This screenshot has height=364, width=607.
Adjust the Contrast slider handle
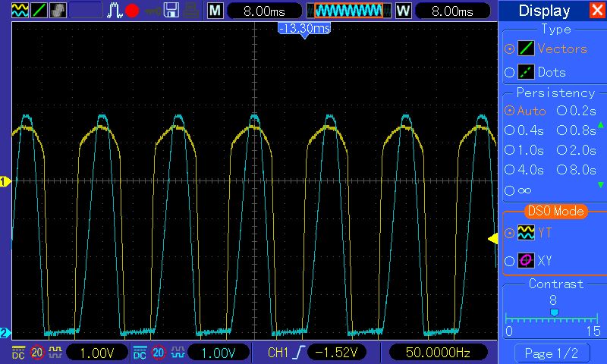[555, 312]
